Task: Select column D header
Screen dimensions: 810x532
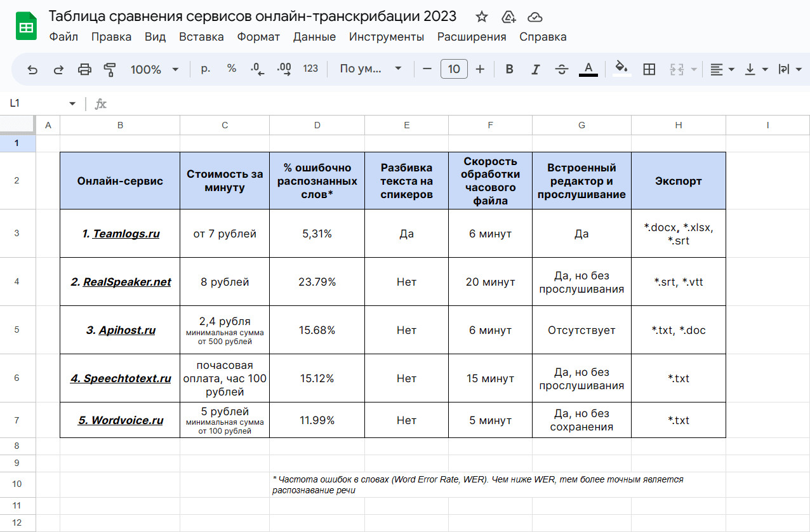Action: (317, 125)
